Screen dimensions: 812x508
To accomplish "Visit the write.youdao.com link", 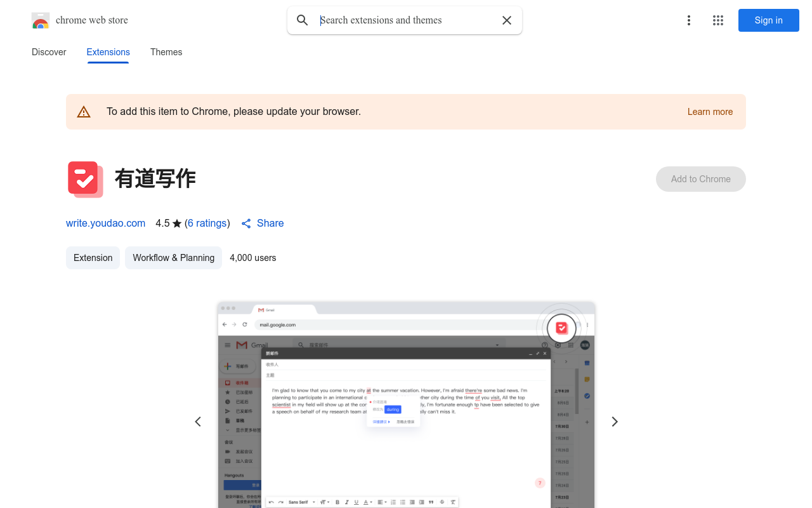I will (105, 224).
